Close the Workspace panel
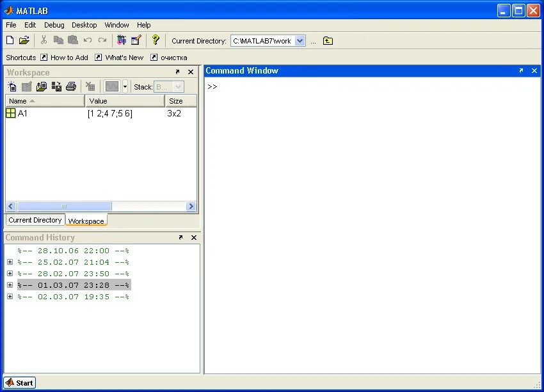 pyautogui.click(x=191, y=72)
